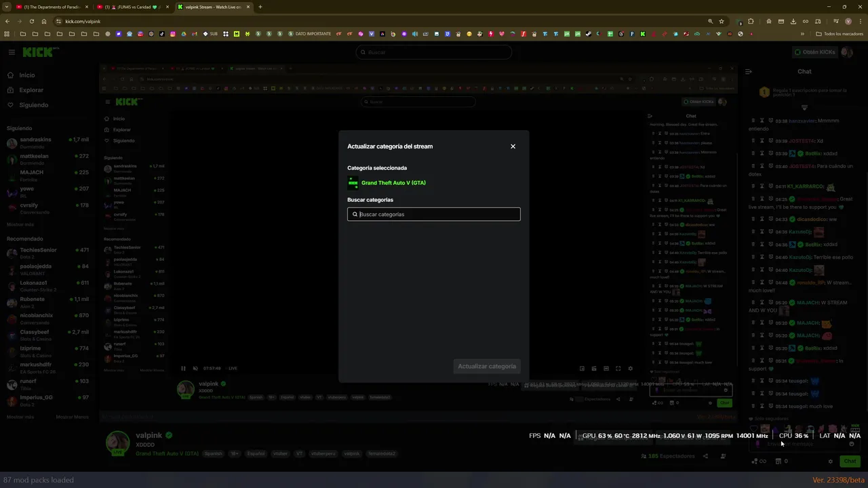Viewport: 868px width, 488px height.
Task: Click the LIVE indicator in player
Action: coord(233,369)
